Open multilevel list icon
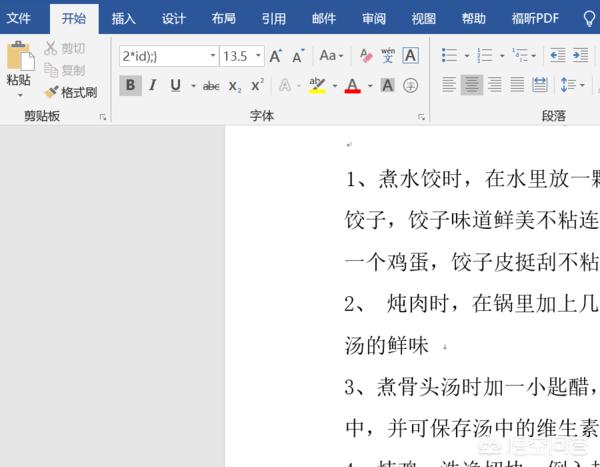This screenshot has width=600, height=467. (520, 56)
